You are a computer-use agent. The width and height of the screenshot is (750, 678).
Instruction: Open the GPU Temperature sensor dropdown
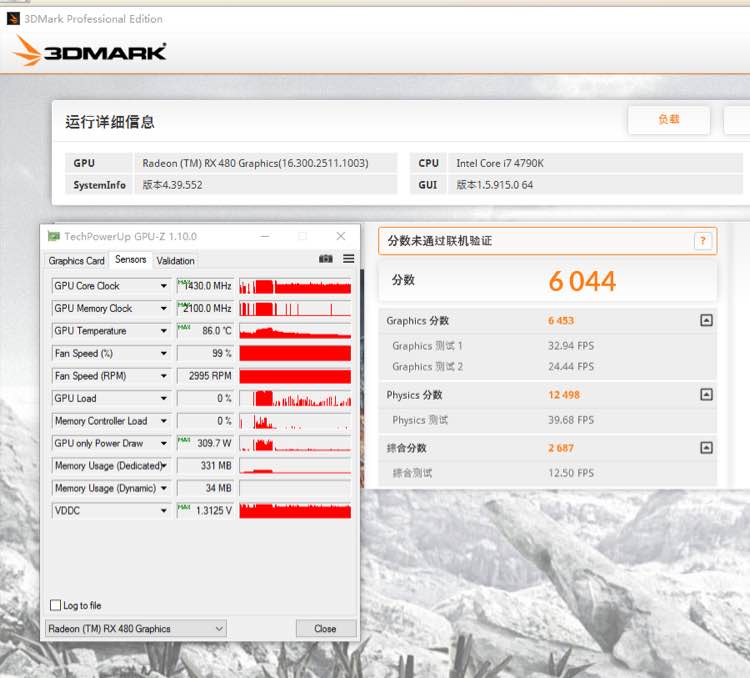pyautogui.click(x=164, y=331)
